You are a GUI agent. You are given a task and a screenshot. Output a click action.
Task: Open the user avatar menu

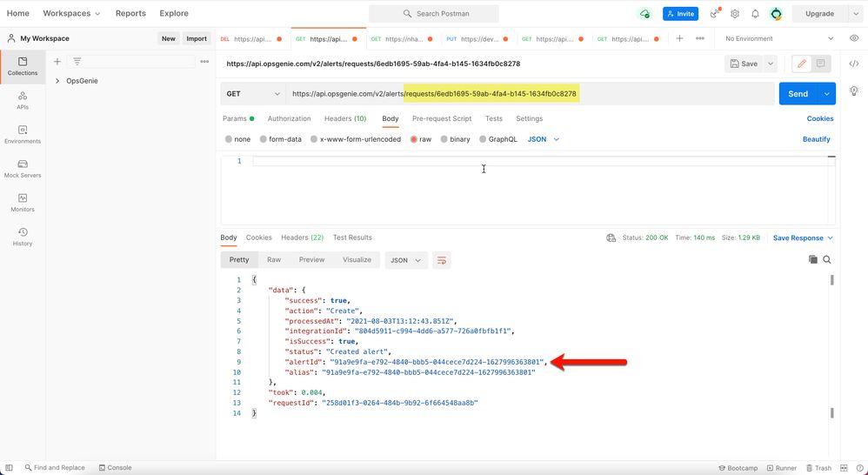click(x=776, y=14)
